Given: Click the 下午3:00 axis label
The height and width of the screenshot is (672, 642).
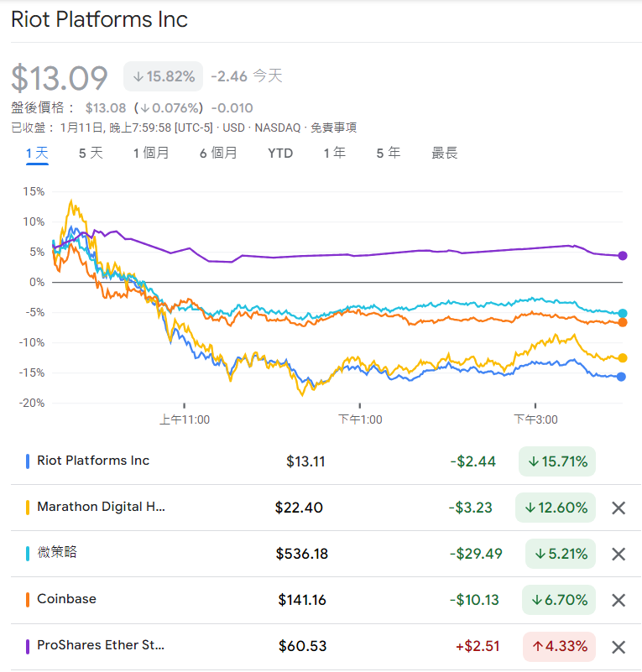Looking at the screenshot, I should (x=535, y=419).
